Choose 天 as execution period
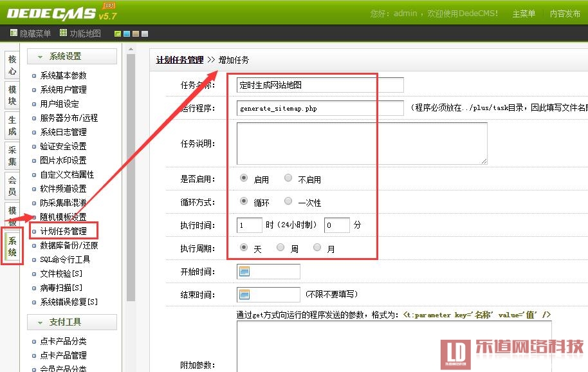 click(244, 247)
